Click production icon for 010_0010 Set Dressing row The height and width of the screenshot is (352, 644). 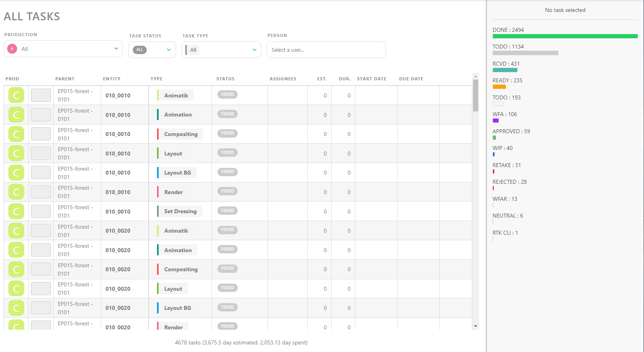pyautogui.click(x=16, y=211)
